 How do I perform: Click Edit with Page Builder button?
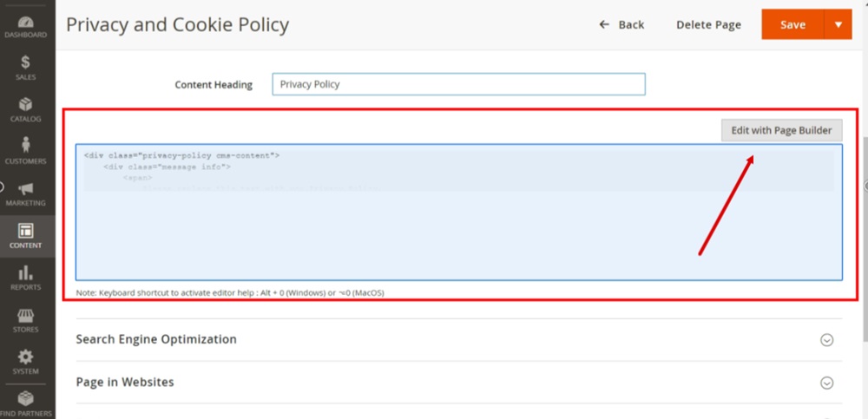[782, 131]
